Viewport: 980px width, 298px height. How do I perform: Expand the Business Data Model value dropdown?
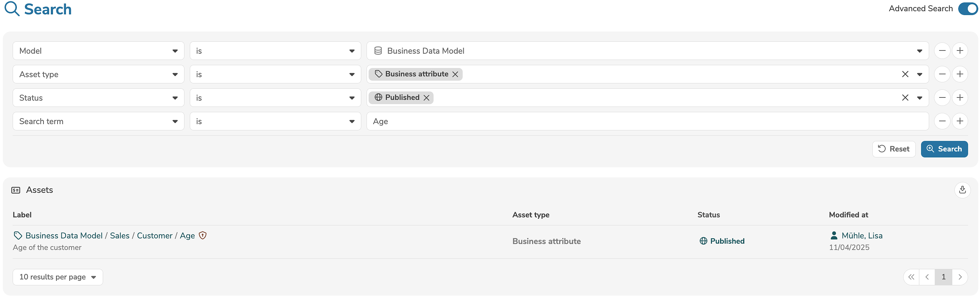[x=919, y=51]
